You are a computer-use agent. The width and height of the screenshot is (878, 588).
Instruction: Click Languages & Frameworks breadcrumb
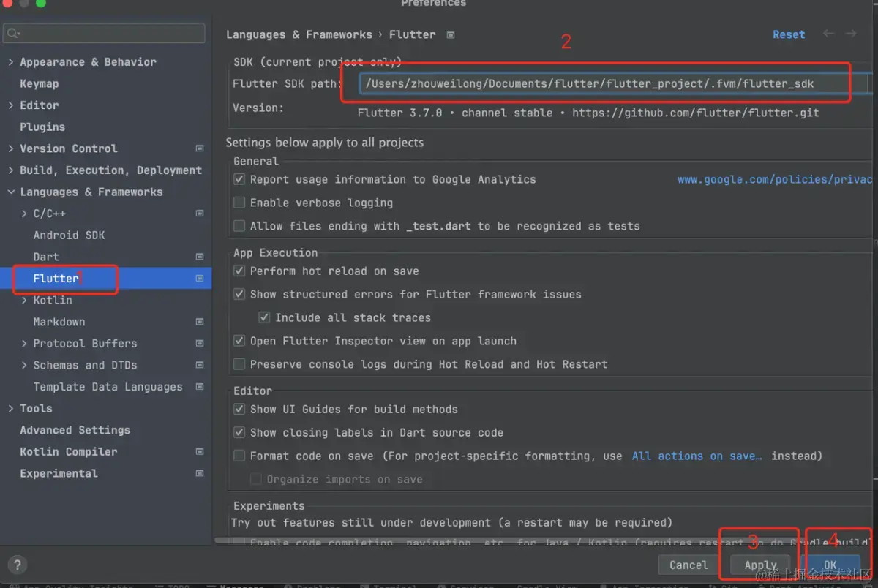(x=299, y=34)
